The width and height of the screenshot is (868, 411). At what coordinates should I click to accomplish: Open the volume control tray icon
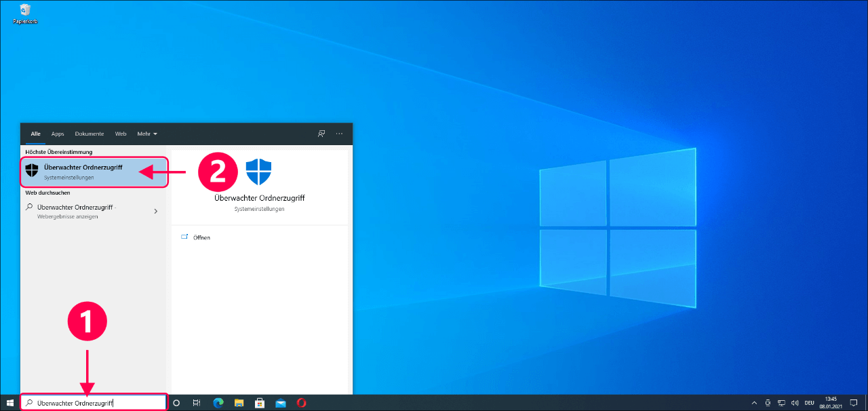click(794, 403)
